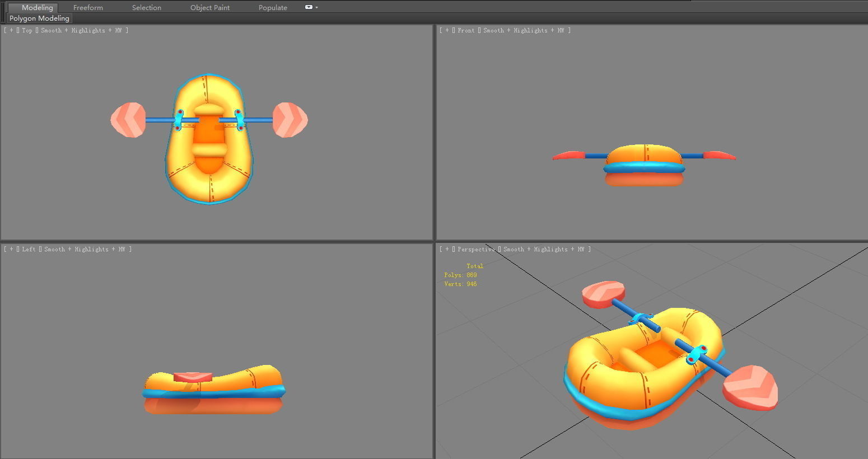Select the left paddle blade in Top viewport
Image resolution: width=868 pixels, height=459 pixels.
[x=128, y=120]
